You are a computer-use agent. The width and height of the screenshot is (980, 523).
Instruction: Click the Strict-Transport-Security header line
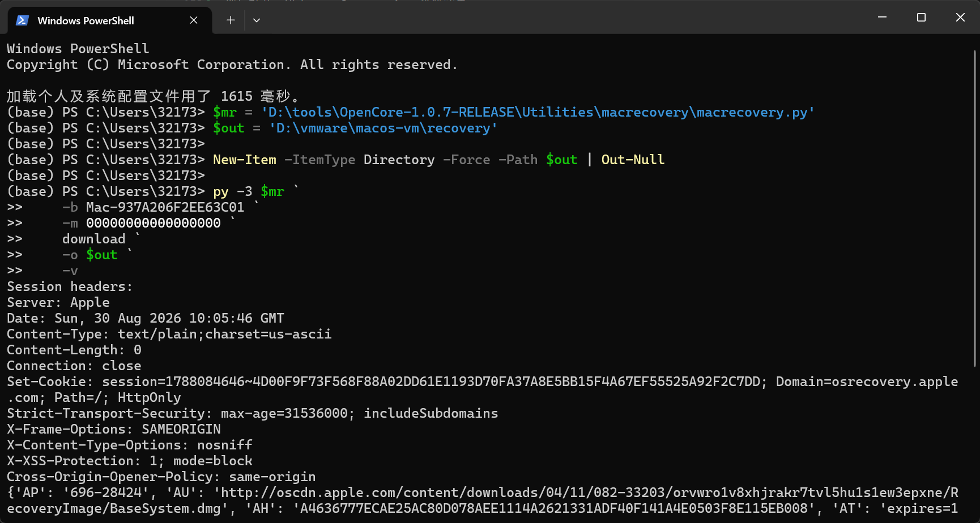click(x=253, y=413)
